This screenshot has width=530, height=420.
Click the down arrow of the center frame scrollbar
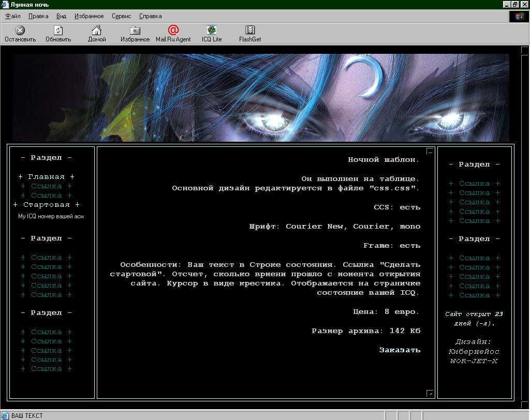(x=430, y=394)
